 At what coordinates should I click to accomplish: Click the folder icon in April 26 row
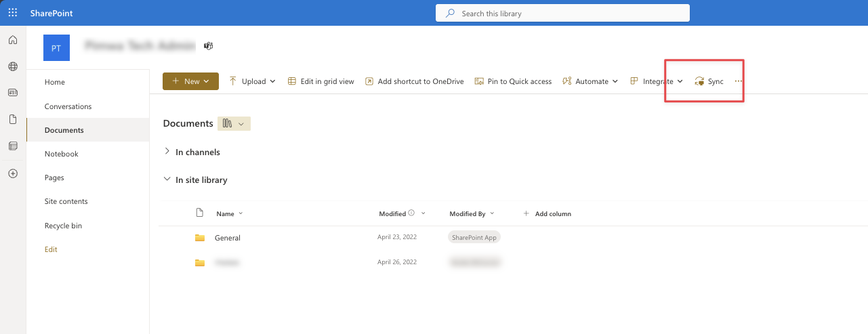coord(200,262)
